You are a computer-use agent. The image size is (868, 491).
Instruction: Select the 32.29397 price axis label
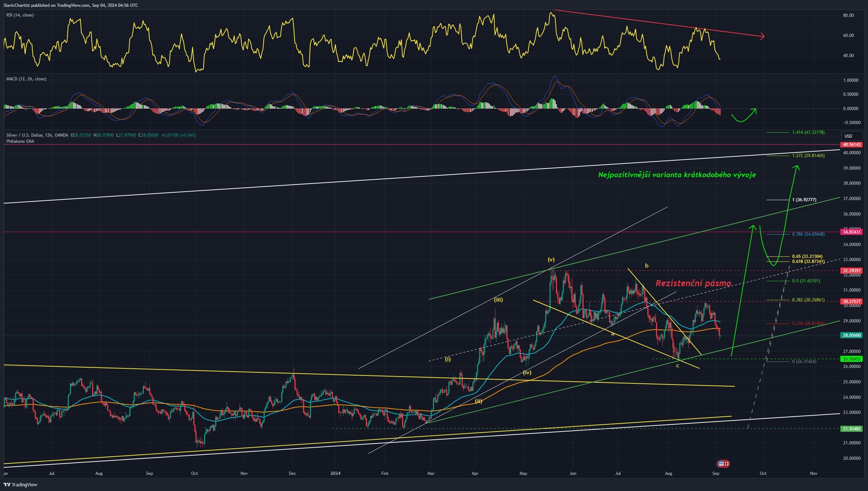(852, 270)
